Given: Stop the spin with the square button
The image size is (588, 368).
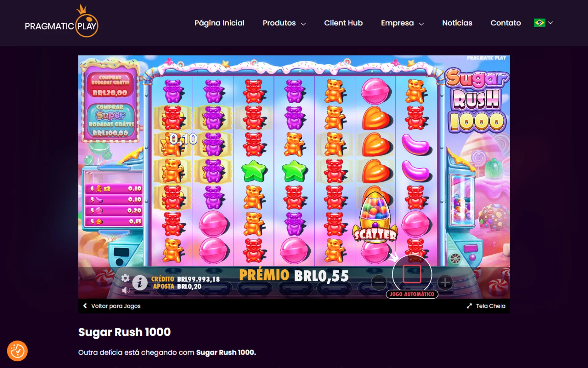Looking at the screenshot, I should click(x=412, y=274).
